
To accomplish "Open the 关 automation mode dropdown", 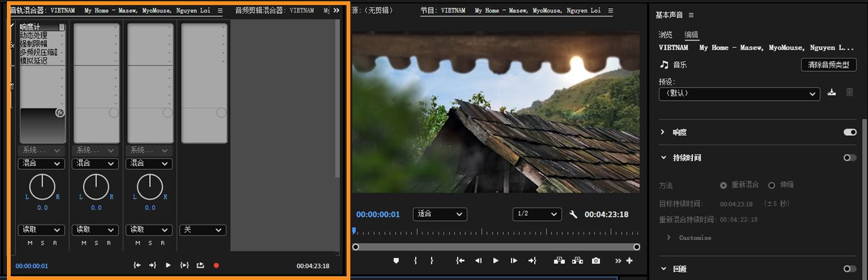I will coord(203,230).
